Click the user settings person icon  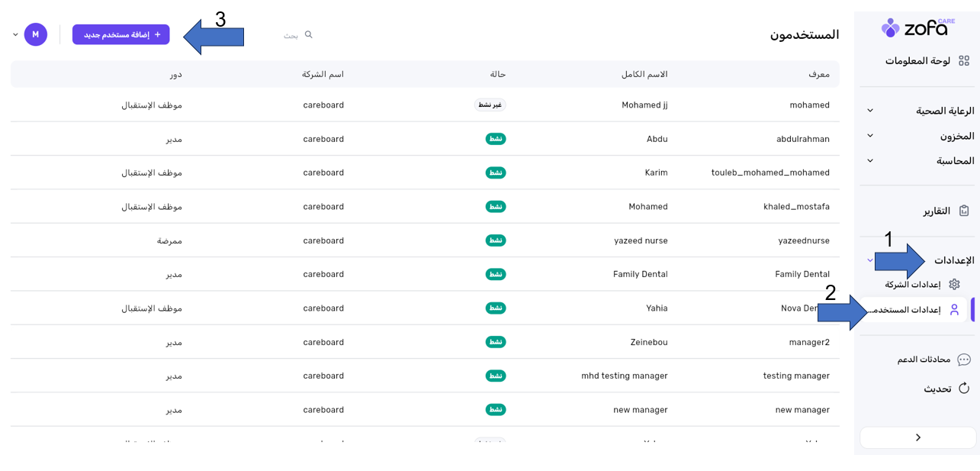pyautogui.click(x=954, y=310)
